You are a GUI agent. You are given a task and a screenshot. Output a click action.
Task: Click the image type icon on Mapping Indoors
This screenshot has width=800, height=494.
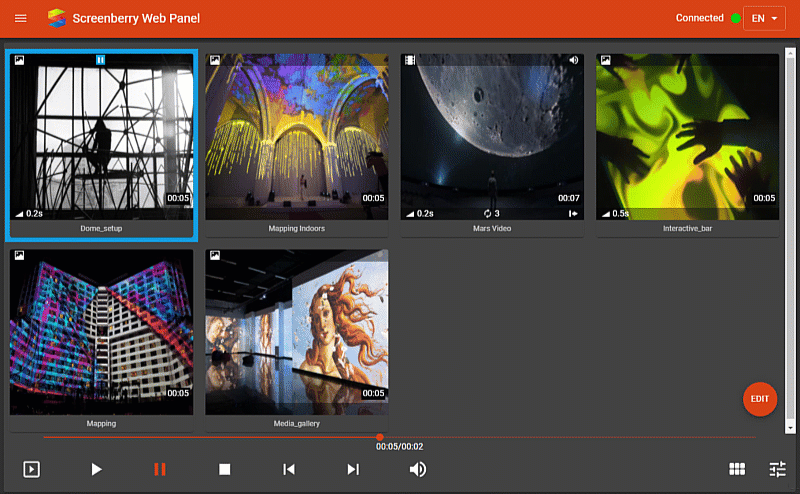[215, 60]
